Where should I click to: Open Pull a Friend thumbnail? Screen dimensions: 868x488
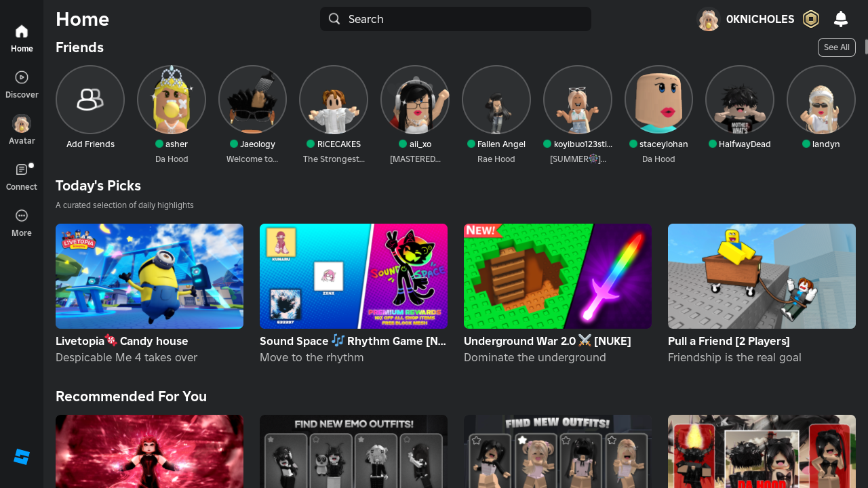762,276
